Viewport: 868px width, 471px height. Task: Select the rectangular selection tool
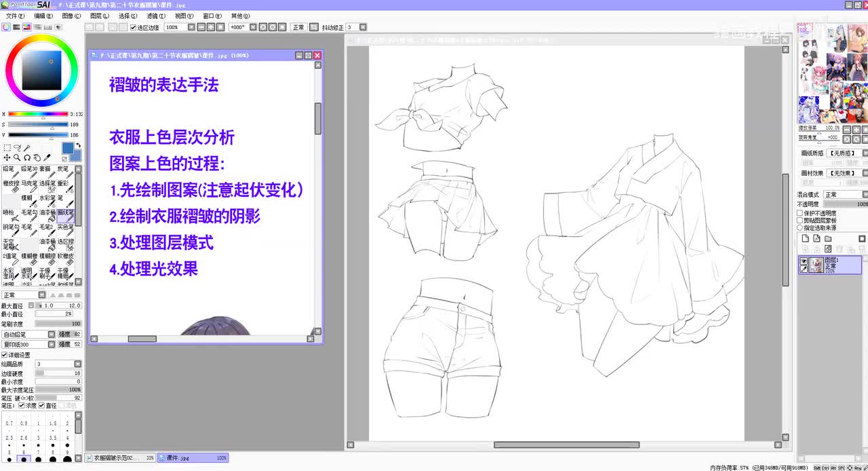(7, 147)
